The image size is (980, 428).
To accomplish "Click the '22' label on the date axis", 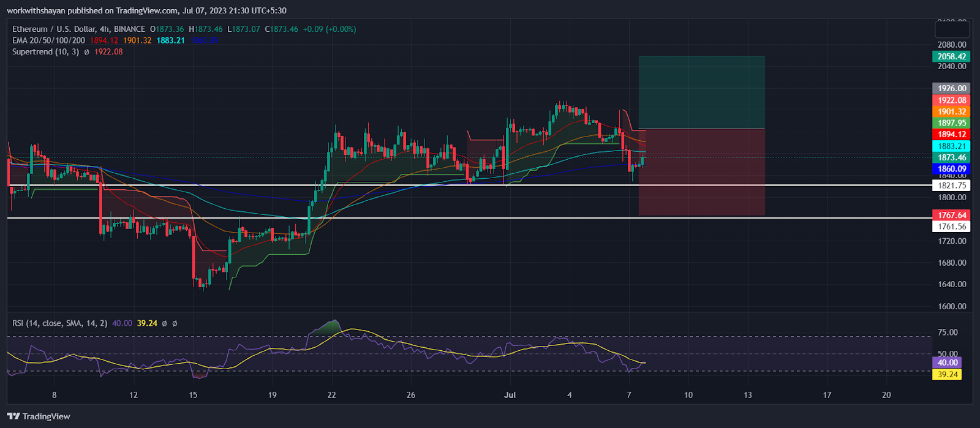I will pos(331,395).
